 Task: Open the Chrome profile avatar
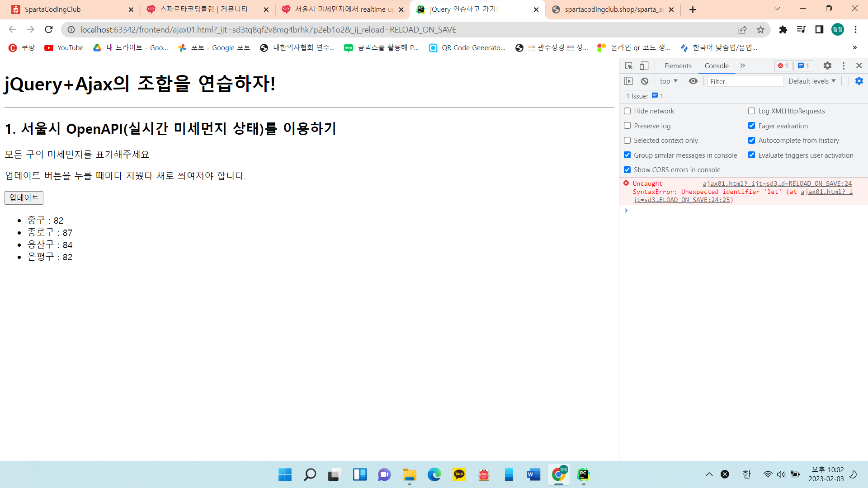point(838,29)
